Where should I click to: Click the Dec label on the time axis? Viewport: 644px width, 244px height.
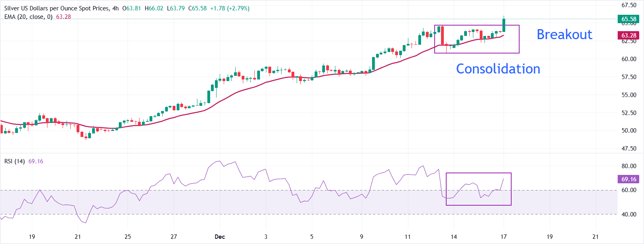[220, 237]
